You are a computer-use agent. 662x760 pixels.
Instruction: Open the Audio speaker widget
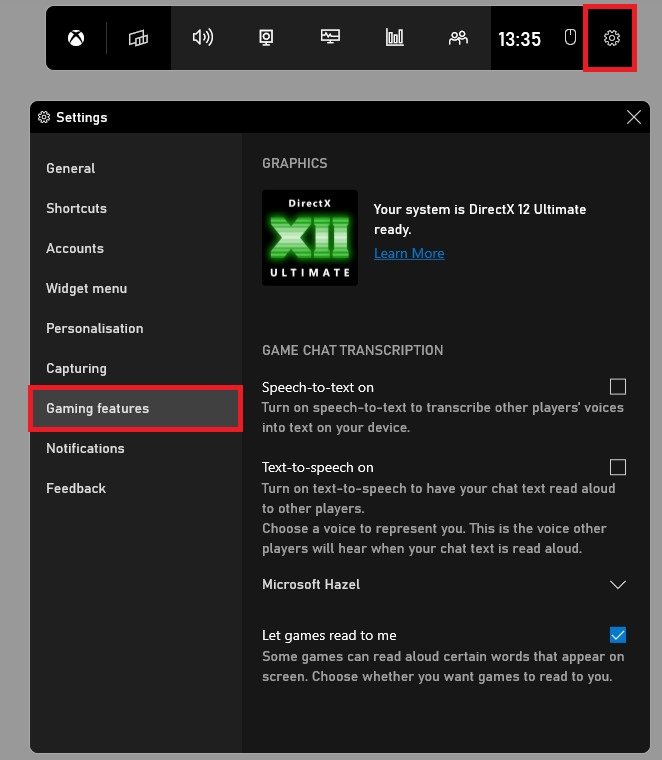tap(203, 38)
